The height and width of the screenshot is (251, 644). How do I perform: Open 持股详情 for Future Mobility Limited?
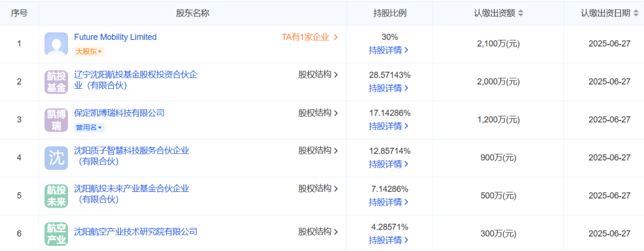[389, 50]
